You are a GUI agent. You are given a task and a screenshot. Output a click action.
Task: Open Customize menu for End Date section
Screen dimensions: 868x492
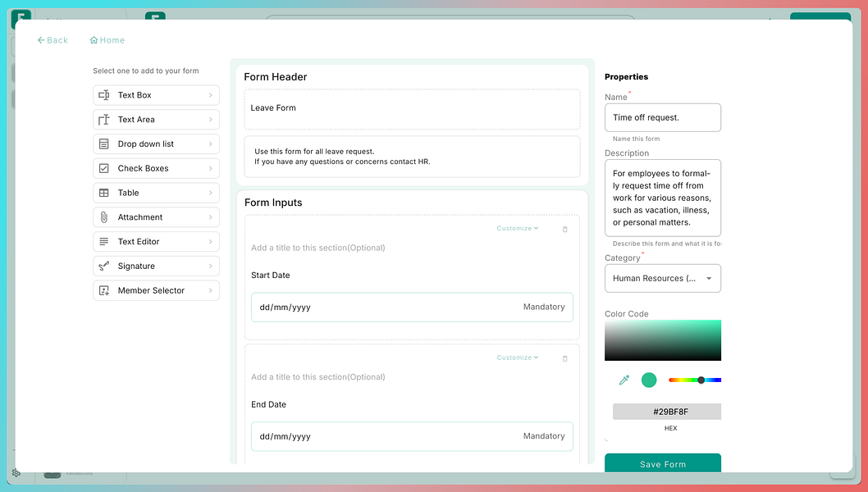click(517, 358)
